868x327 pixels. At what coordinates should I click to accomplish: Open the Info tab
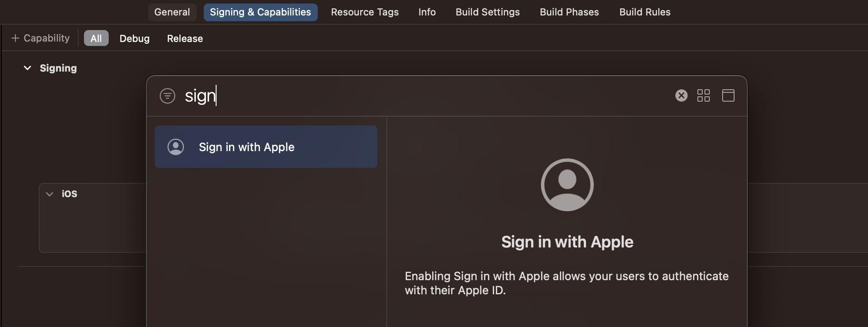click(427, 12)
